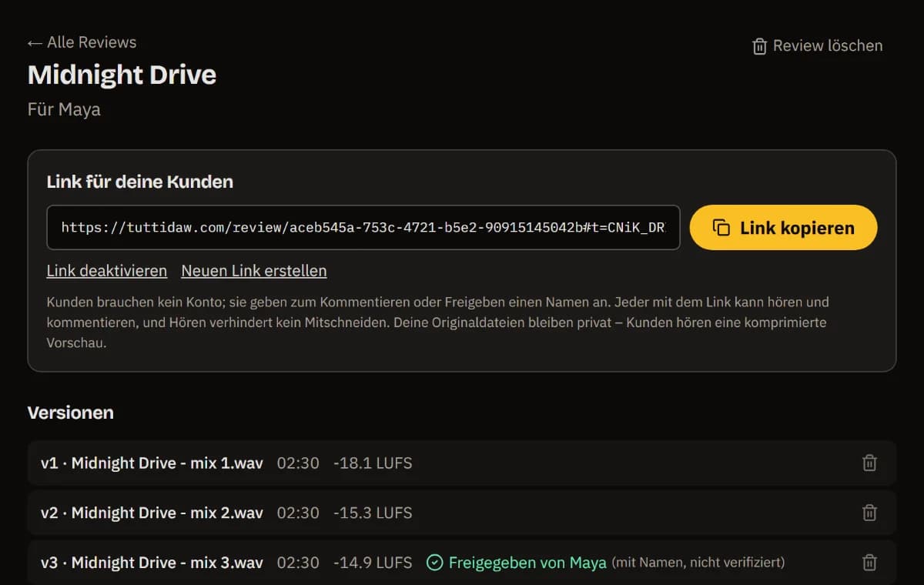The height and width of the screenshot is (585, 924).
Task: Click the Review löschen text
Action: pos(828,46)
